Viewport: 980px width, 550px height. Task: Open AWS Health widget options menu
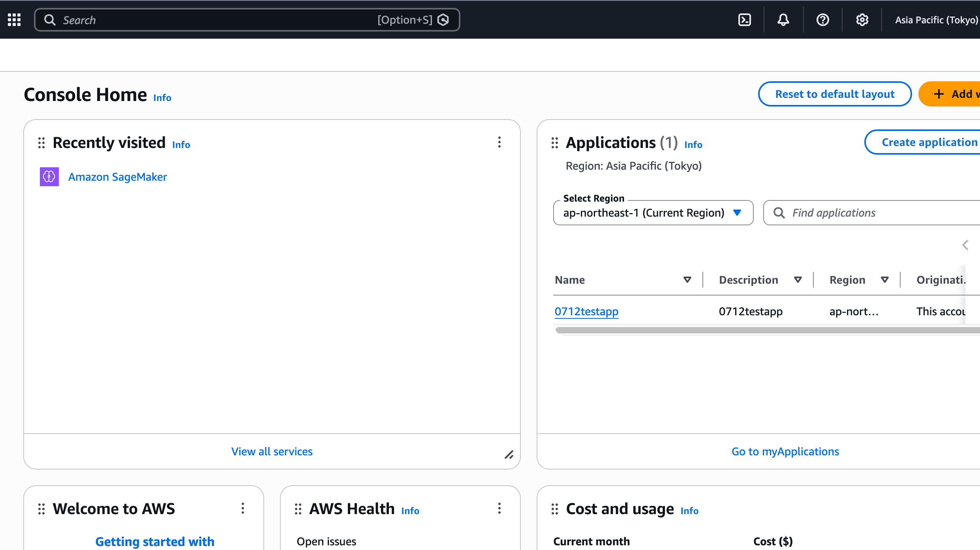coord(499,508)
